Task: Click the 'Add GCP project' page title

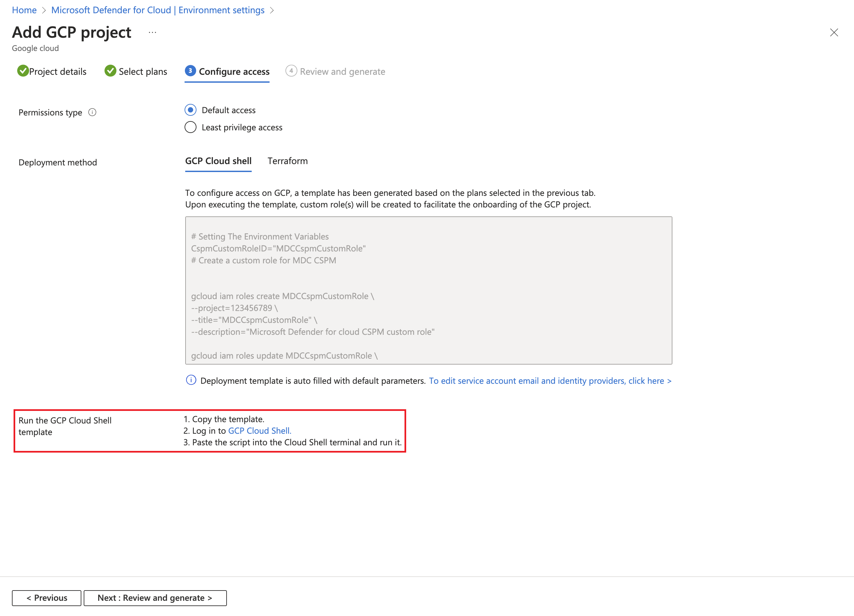Action: click(x=71, y=32)
